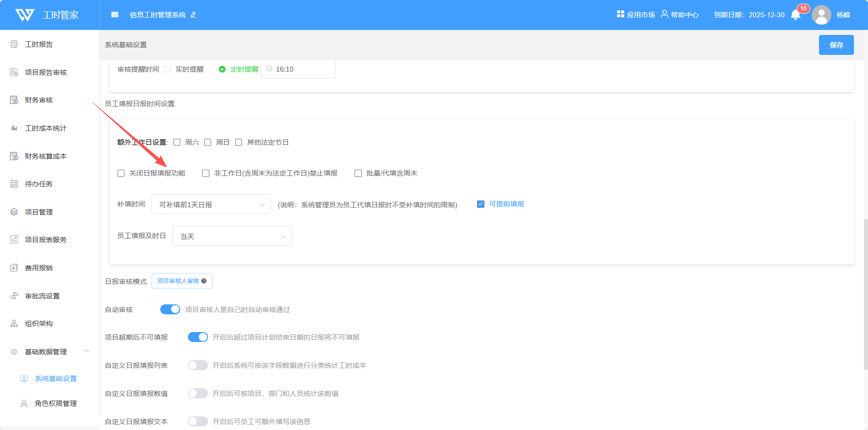Click the clock icon in reminder time field
868x430 pixels.
[x=269, y=68]
